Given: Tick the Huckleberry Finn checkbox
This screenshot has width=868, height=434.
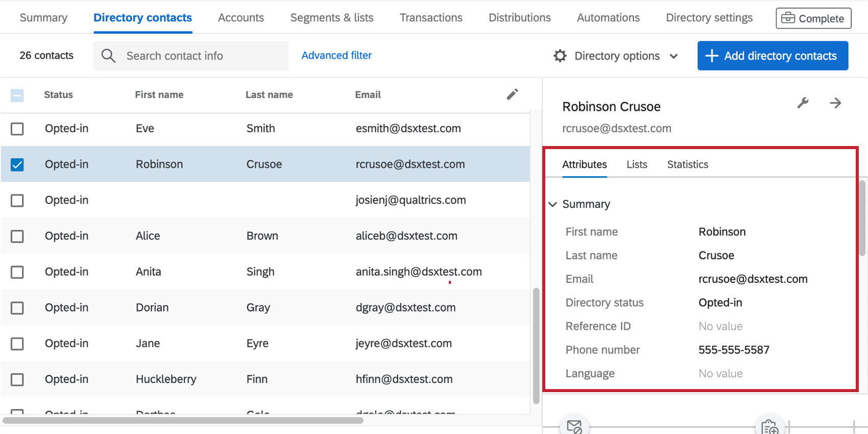Looking at the screenshot, I should [x=17, y=379].
